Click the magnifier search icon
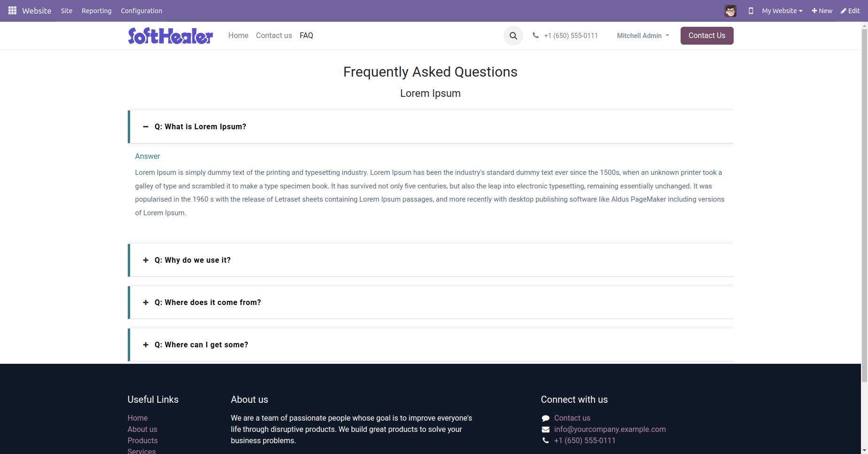This screenshot has height=454, width=868. [x=513, y=36]
